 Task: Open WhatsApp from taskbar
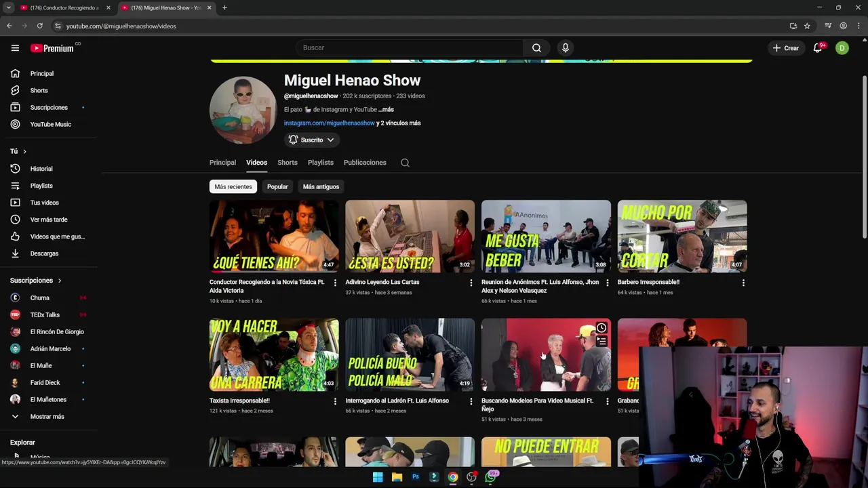click(x=491, y=477)
